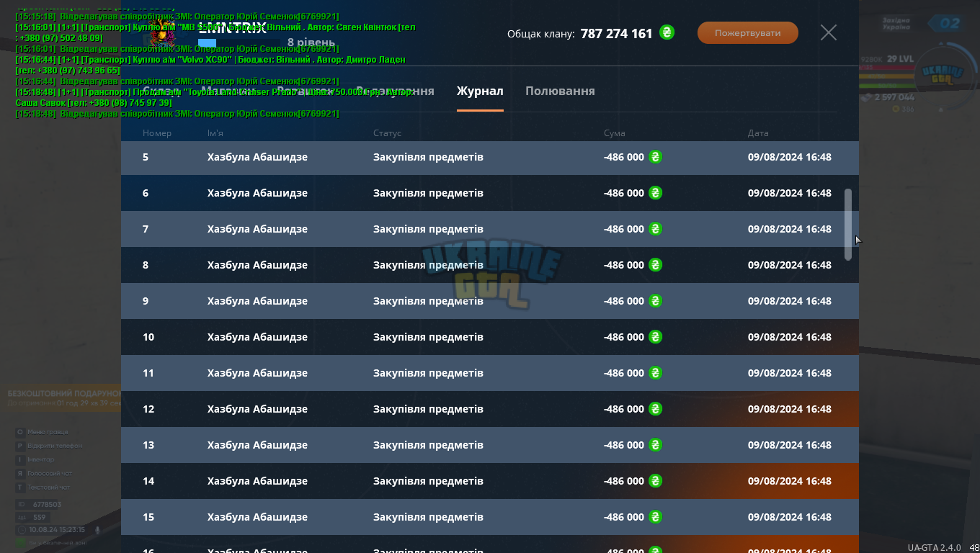Click the -486 000 amount in row 12
Image resolution: width=980 pixels, height=553 pixels.
[624, 409]
